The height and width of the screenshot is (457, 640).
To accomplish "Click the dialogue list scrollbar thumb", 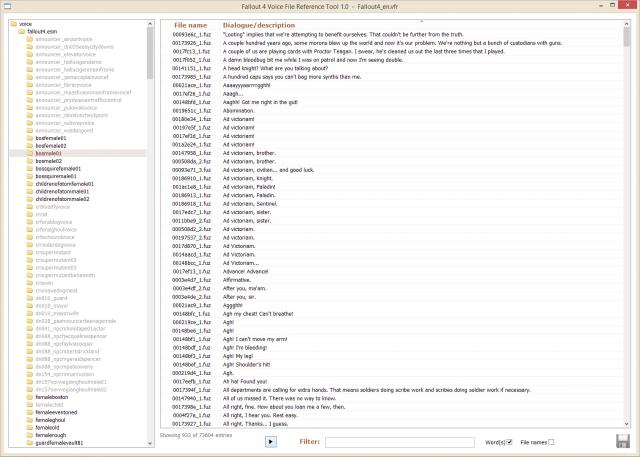I will (x=627, y=37).
